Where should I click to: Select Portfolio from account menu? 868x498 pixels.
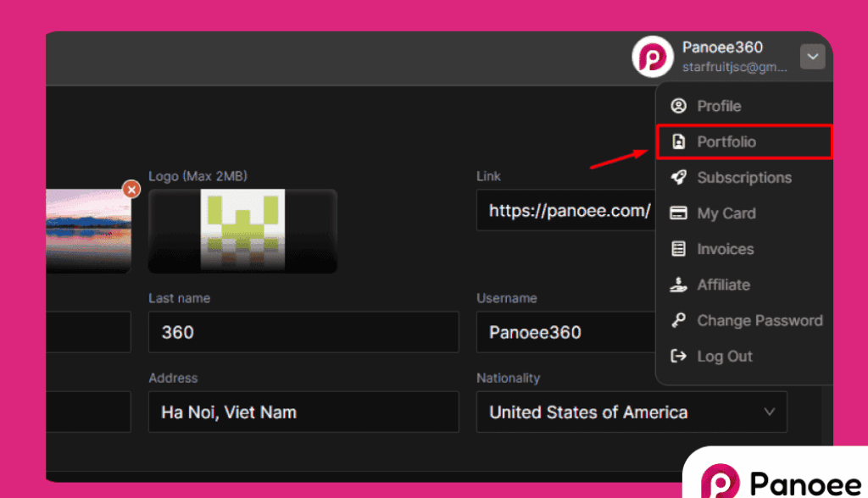(x=726, y=141)
